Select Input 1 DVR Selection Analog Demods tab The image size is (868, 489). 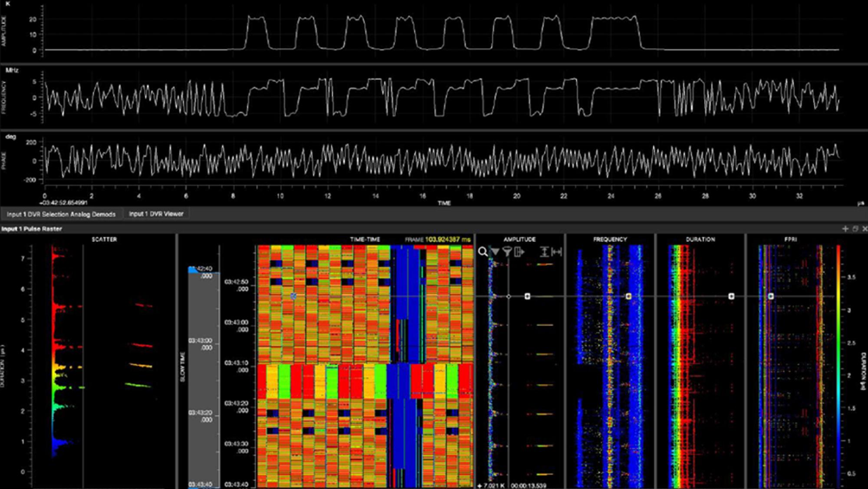pyautogui.click(x=61, y=214)
